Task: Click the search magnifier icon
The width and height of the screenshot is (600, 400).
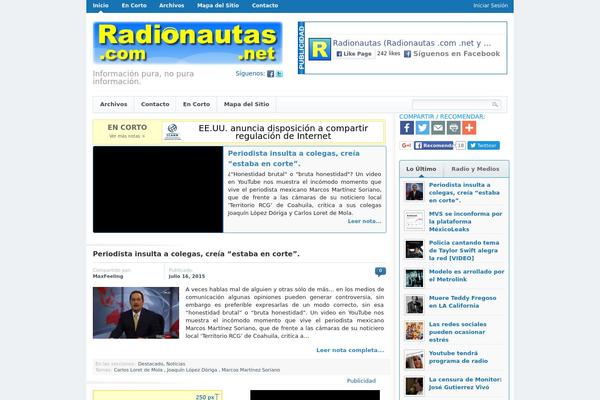Action: [495, 104]
